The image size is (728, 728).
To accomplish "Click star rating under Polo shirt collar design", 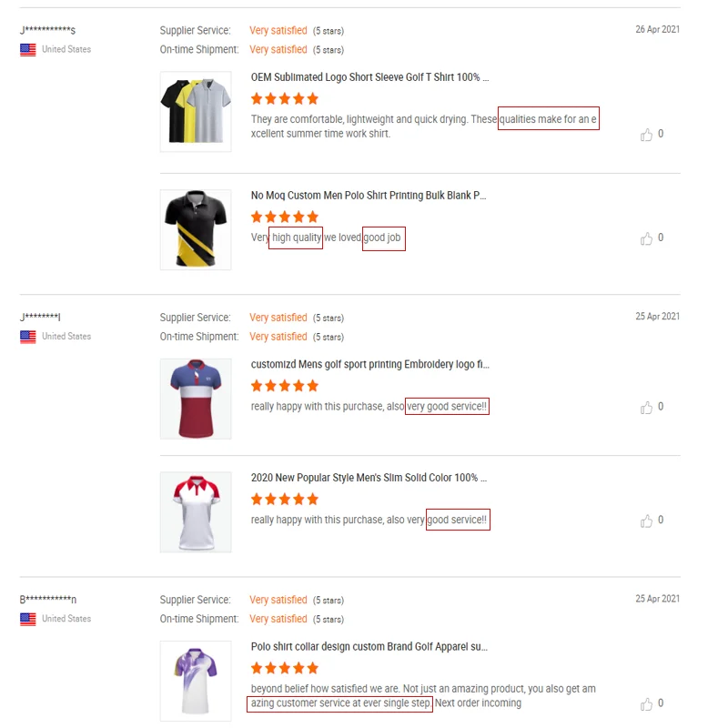I will pyautogui.click(x=285, y=669).
